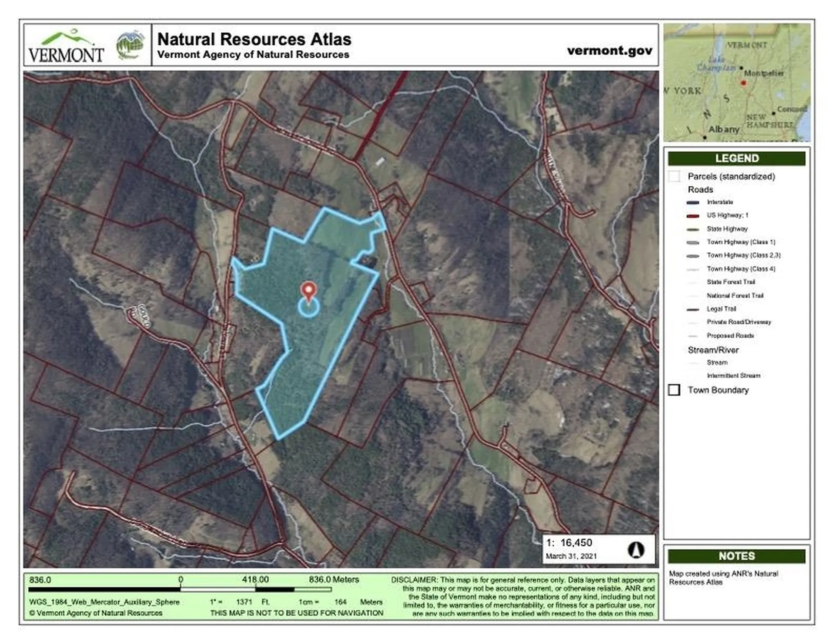This screenshot has width=834, height=644.
Task: Click the Proposed Roads legend entry
Action: (730, 336)
